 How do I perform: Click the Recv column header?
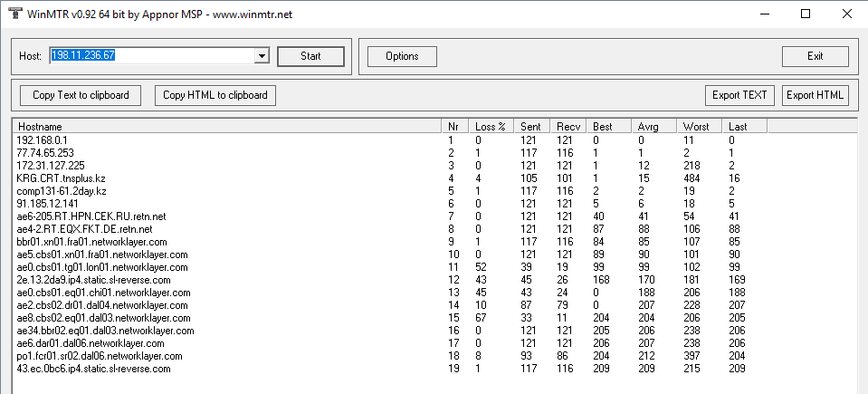point(568,126)
